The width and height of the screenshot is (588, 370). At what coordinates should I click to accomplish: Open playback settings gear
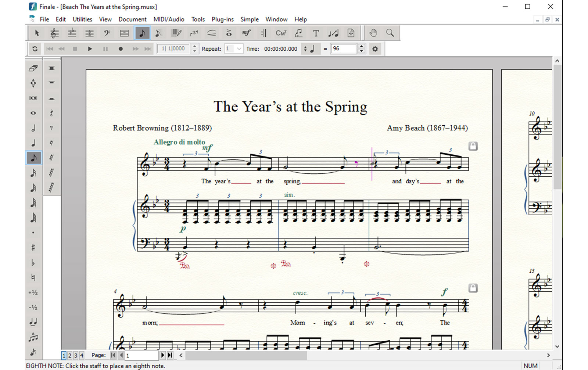coord(375,49)
